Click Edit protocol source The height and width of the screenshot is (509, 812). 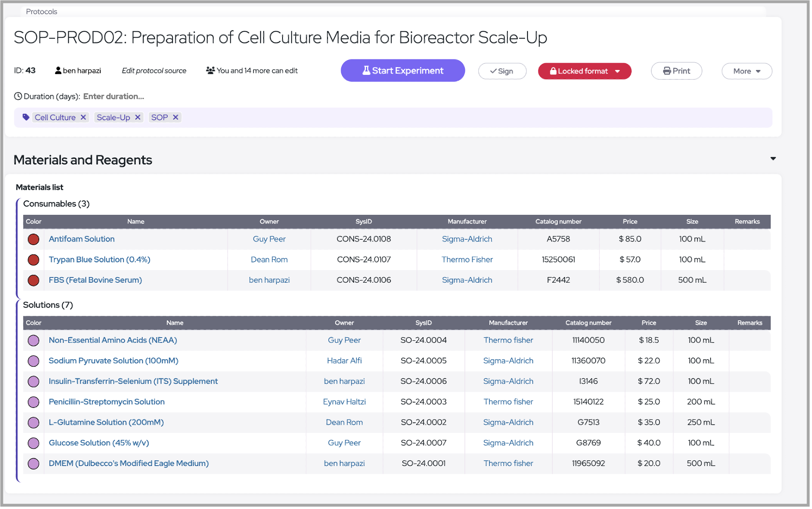pos(155,71)
